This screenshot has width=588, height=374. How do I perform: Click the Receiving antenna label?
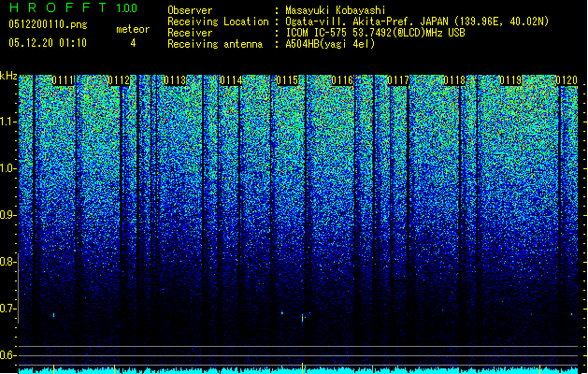click(215, 44)
